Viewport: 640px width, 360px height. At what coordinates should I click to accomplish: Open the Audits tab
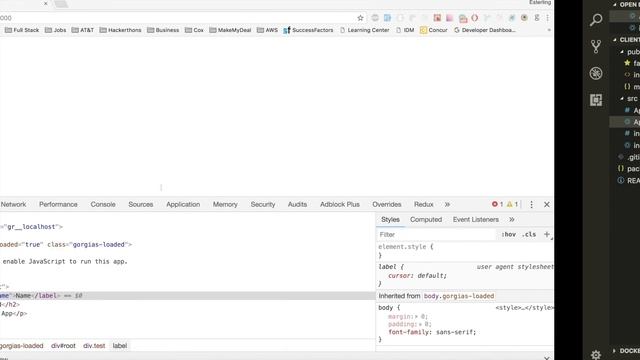297,204
